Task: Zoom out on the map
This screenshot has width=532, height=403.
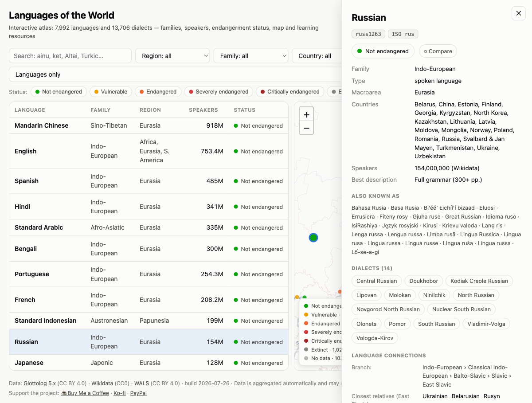Action: click(306, 128)
